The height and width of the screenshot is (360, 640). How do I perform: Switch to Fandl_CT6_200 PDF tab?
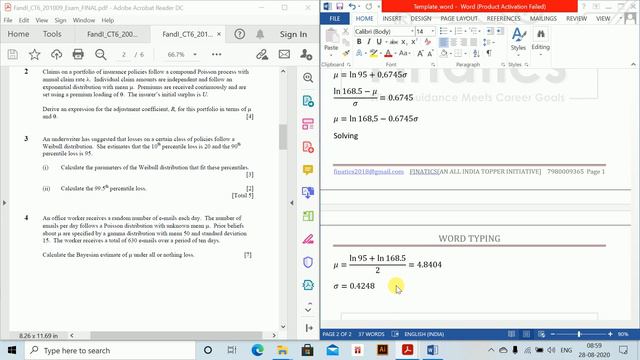(x=112, y=34)
